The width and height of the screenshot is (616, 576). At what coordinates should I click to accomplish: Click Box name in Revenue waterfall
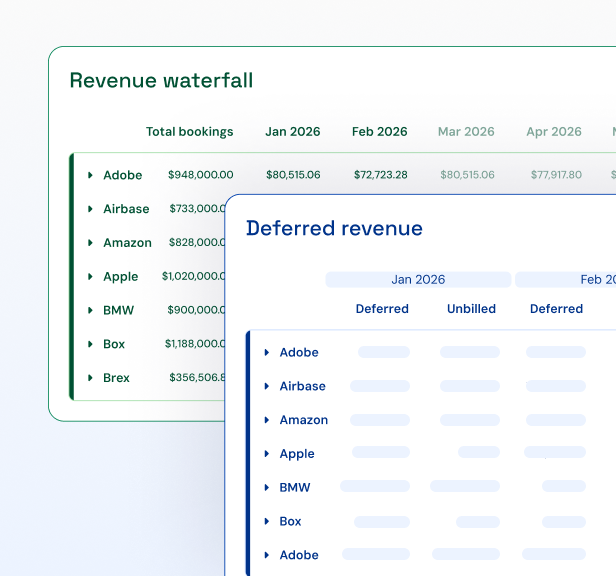click(x=114, y=344)
